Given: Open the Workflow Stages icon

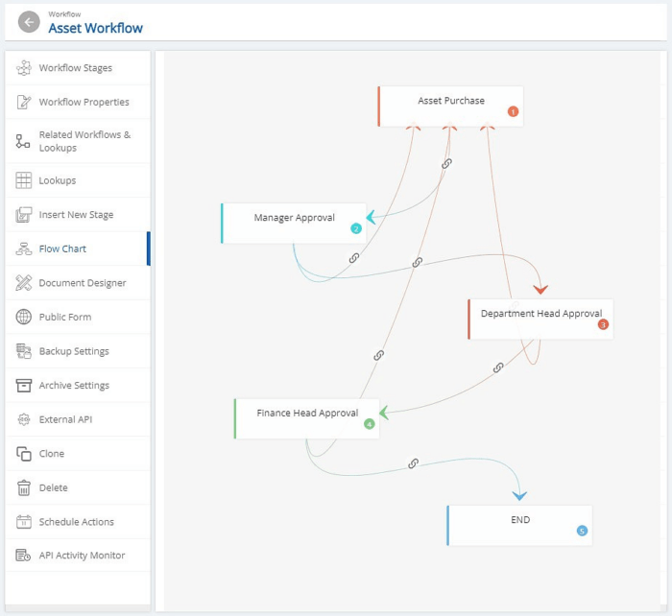Looking at the screenshot, I should [x=24, y=68].
